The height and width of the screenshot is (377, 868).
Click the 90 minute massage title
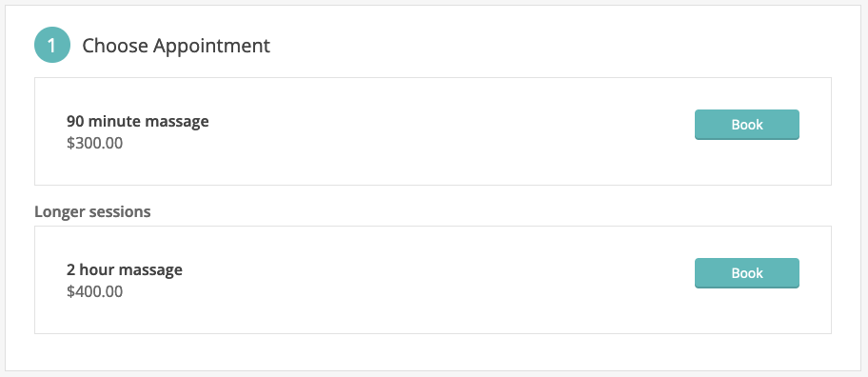click(x=138, y=121)
